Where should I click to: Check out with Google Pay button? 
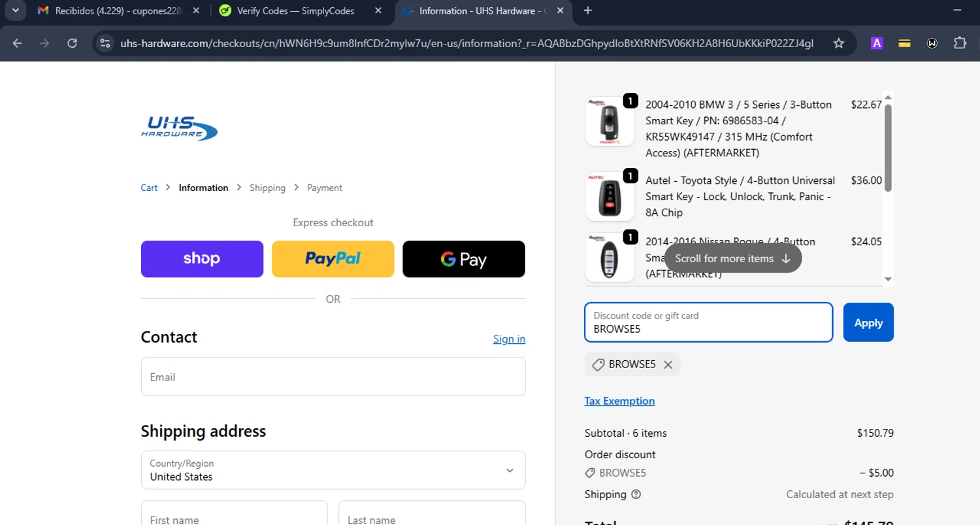464,259
